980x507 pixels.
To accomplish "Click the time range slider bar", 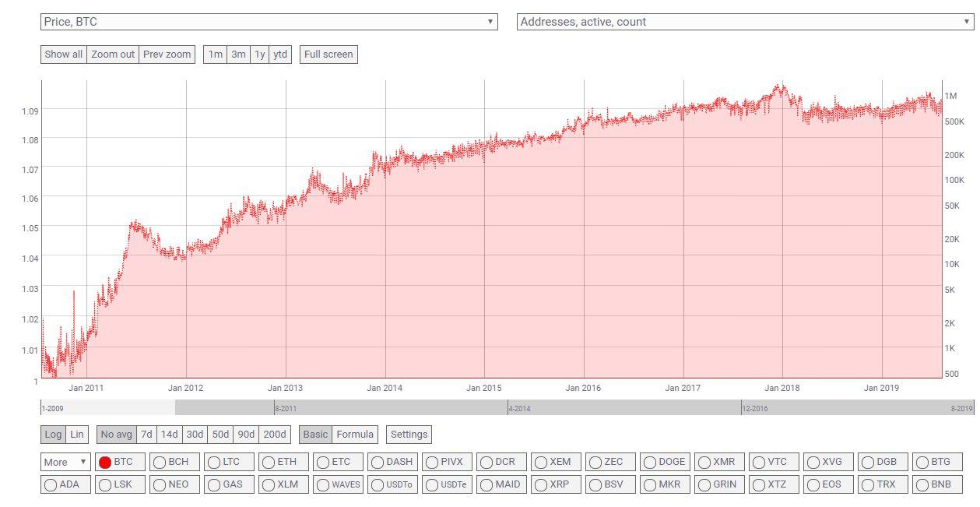I will (x=557, y=407).
